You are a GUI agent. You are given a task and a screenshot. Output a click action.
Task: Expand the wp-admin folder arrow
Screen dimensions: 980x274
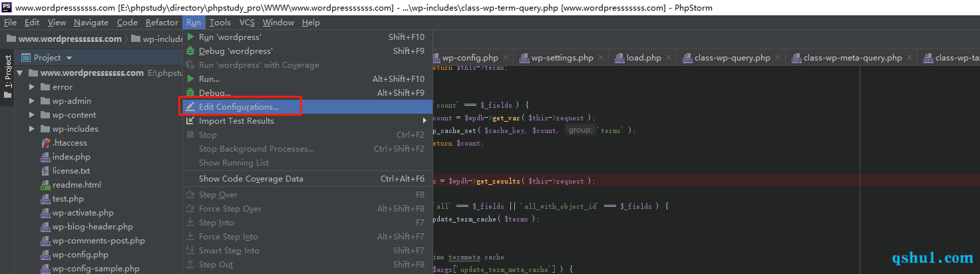pyautogui.click(x=32, y=101)
